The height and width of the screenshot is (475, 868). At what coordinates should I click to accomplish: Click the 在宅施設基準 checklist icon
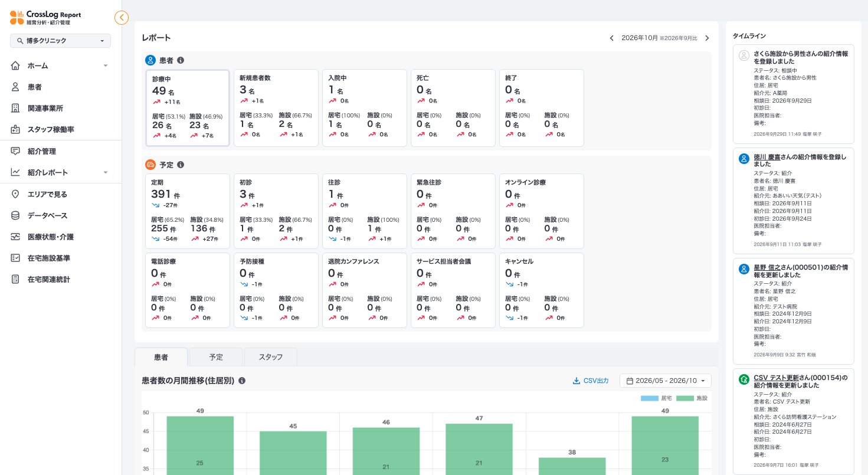[x=15, y=258]
